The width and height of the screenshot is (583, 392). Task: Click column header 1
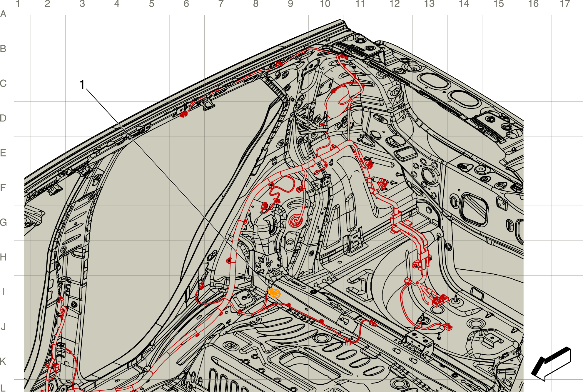click(18, 4)
